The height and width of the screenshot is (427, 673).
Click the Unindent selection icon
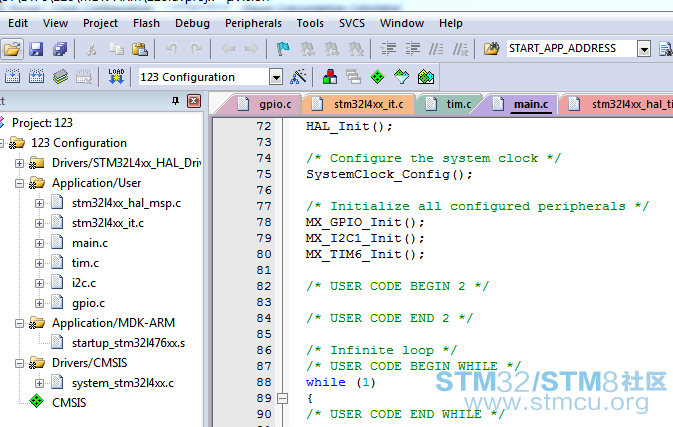tap(412, 49)
